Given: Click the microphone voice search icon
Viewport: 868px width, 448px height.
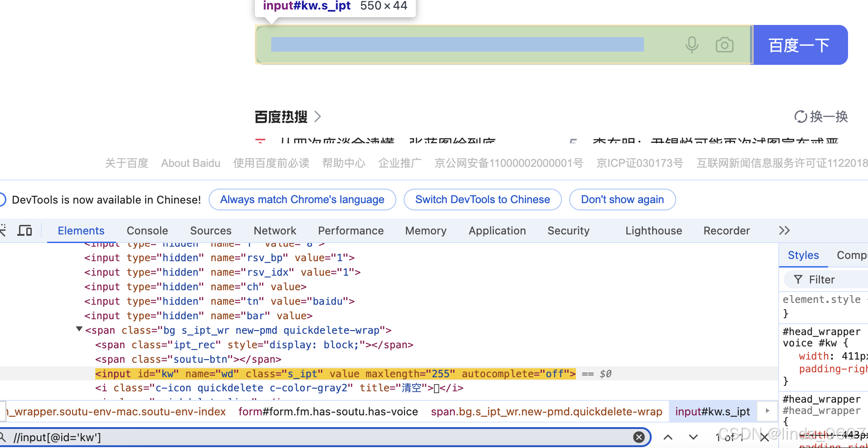Looking at the screenshot, I should coord(692,45).
